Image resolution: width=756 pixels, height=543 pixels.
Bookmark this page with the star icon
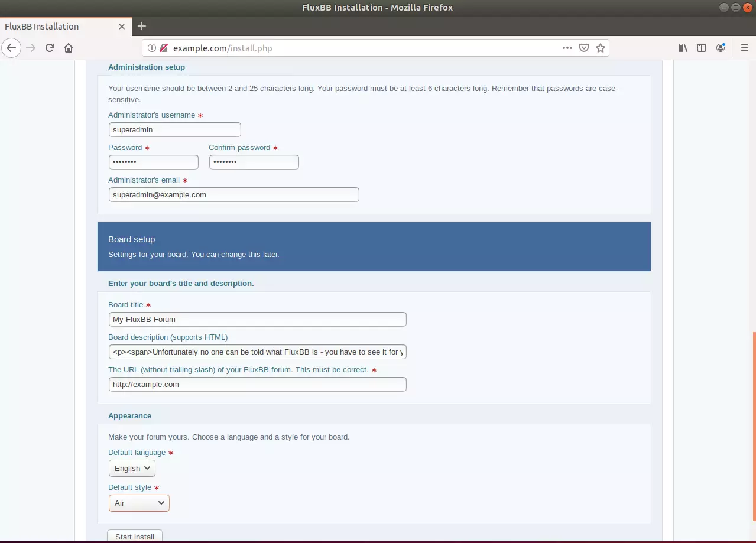pos(601,48)
